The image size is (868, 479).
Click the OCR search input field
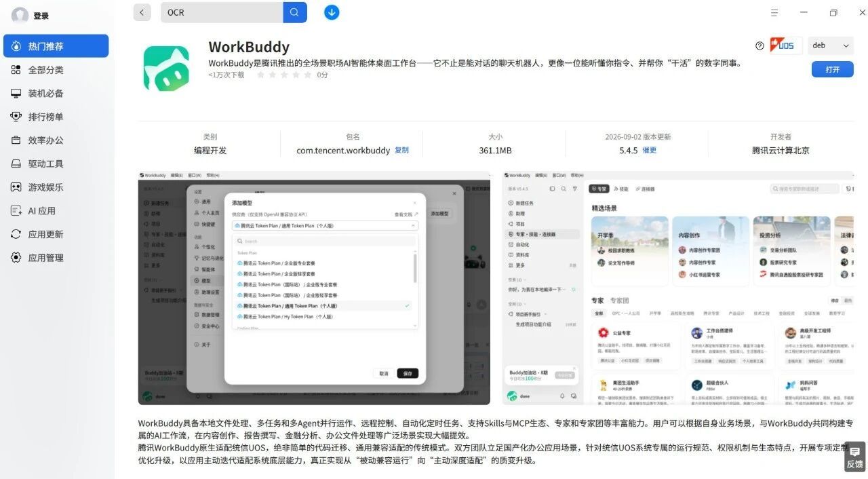(x=222, y=12)
